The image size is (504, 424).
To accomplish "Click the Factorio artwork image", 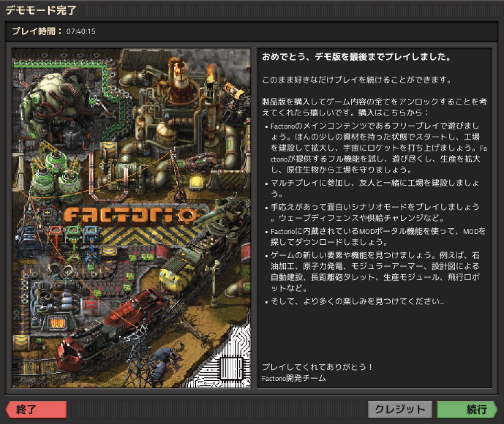I will (131, 218).
